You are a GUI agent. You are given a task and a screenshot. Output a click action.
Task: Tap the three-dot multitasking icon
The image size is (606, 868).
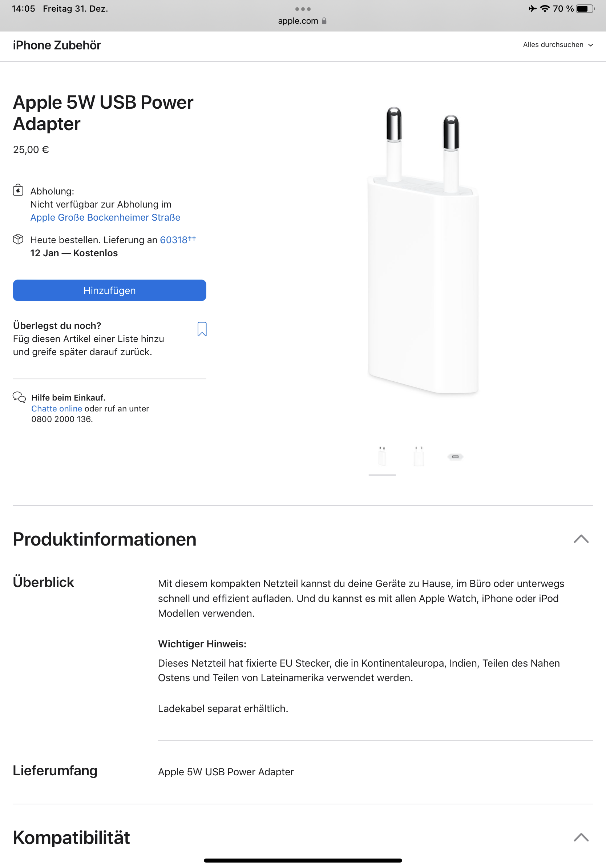[x=303, y=9]
